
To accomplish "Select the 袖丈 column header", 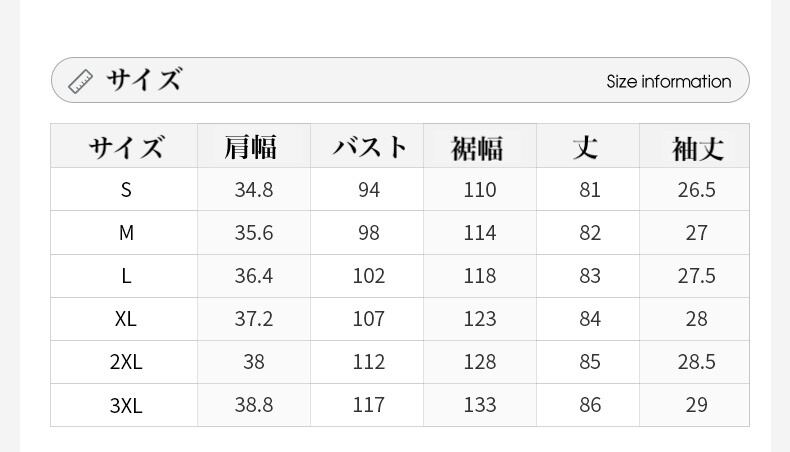I will click(696, 148).
